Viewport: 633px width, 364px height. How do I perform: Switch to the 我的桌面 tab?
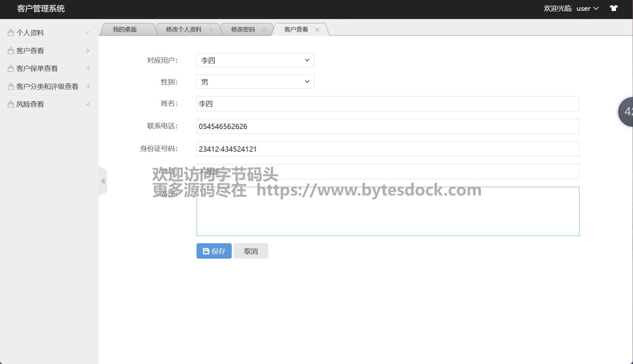[125, 30]
